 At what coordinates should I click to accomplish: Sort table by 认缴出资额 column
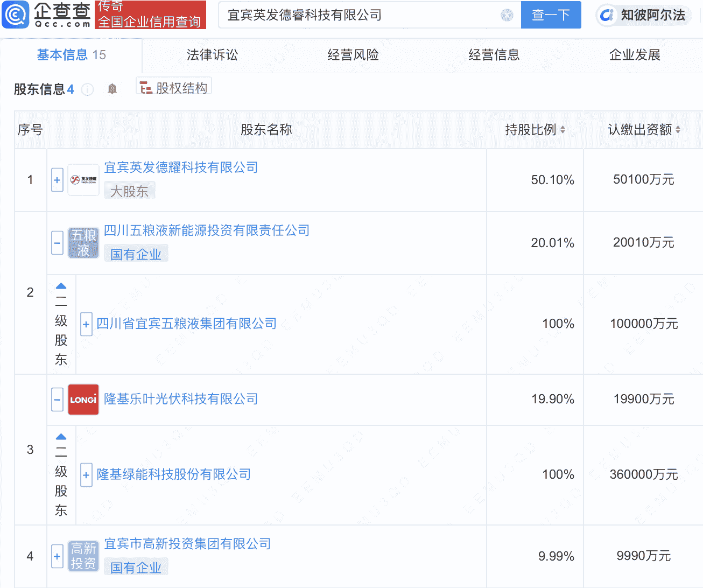coord(678,130)
